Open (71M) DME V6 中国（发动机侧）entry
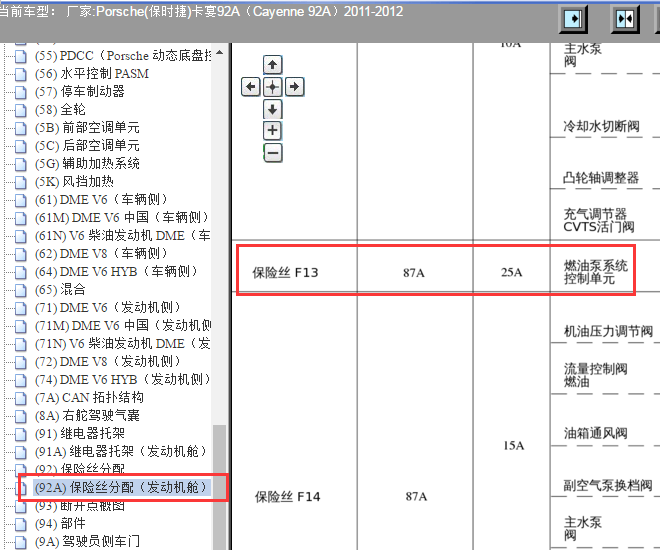This screenshot has height=550, width=660. click(123, 325)
